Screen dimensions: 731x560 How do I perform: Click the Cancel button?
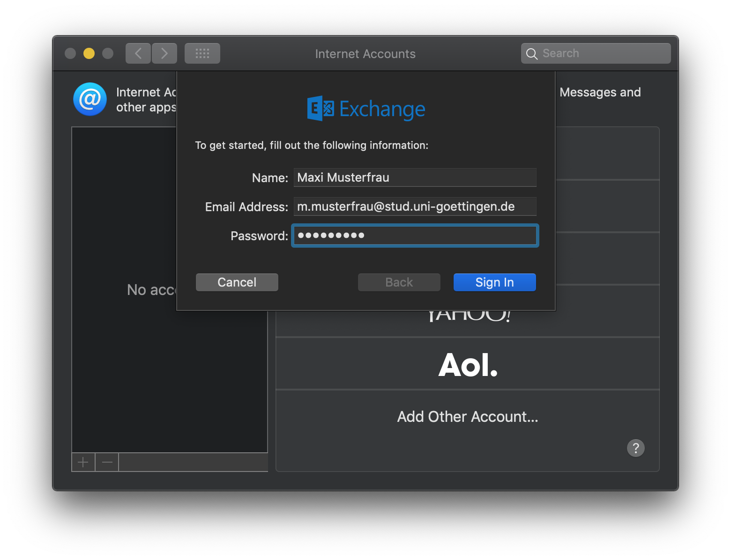point(237,282)
